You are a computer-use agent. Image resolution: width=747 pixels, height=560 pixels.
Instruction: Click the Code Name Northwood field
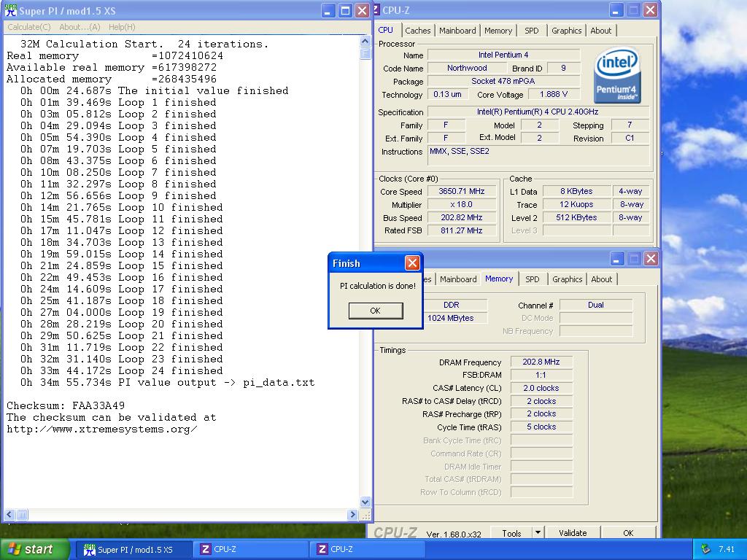click(x=467, y=68)
